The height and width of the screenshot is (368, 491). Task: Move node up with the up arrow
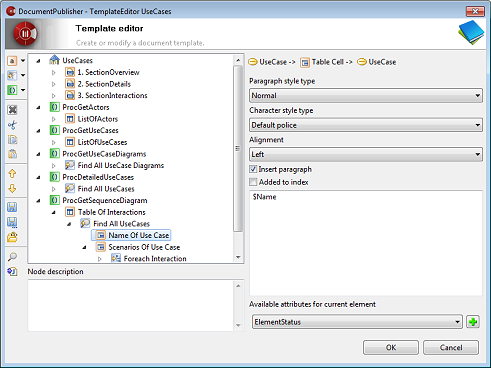[12, 174]
